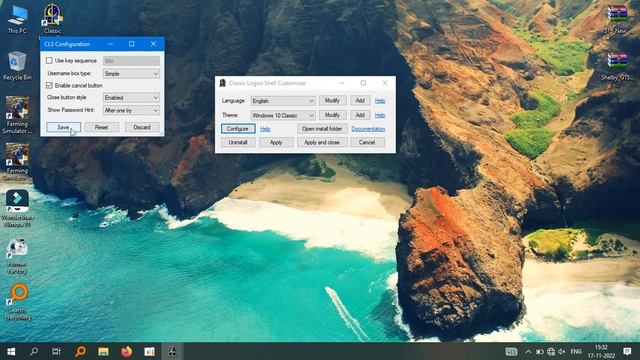
Task: Click the muted volume tray icon
Action: (x=562, y=351)
